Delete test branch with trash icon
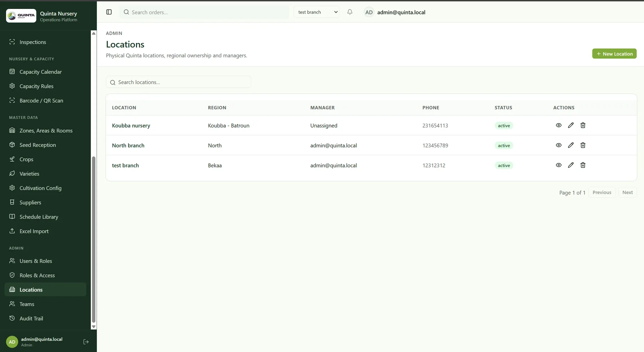Viewport: 644px width, 352px height. point(583,165)
